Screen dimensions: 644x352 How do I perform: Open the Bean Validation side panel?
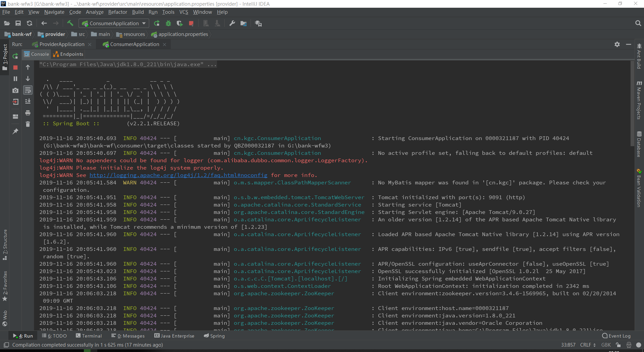(639, 188)
